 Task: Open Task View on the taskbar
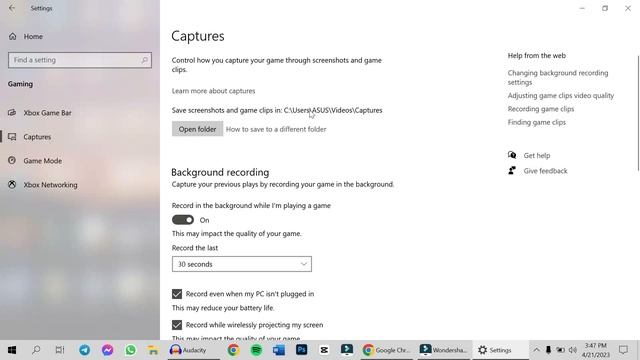pos(60,350)
